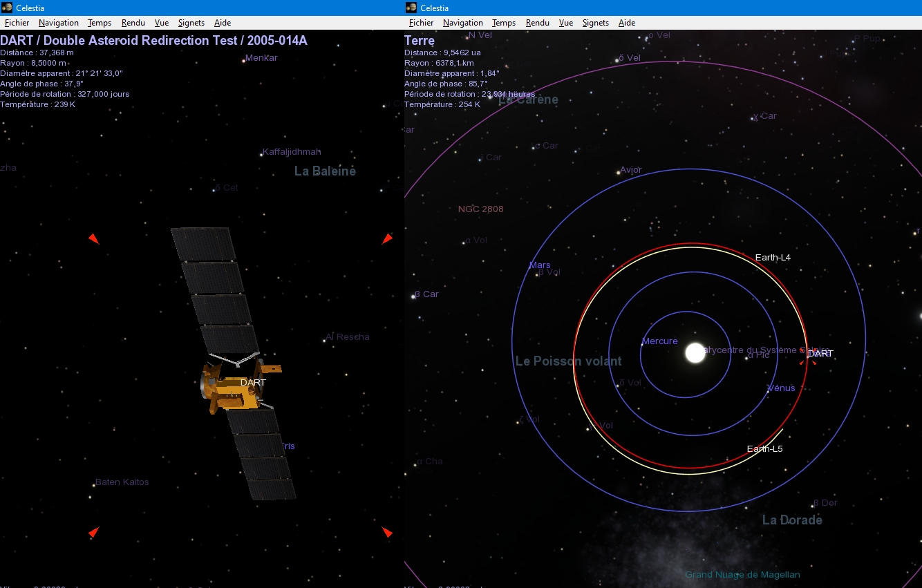Click the Terre heading in right window

(420, 41)
